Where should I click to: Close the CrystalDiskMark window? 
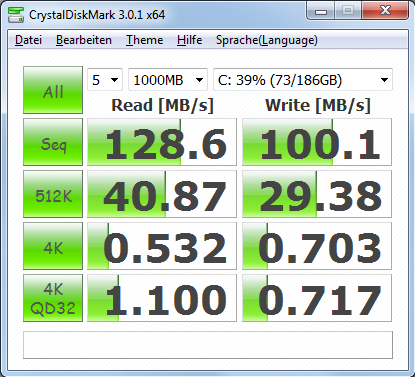[385, 11]
